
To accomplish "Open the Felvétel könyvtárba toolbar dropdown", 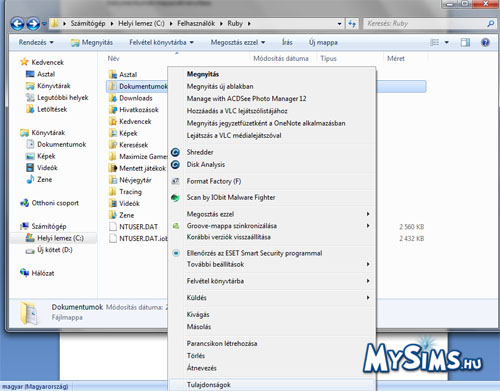I will (x=161, y=42).
